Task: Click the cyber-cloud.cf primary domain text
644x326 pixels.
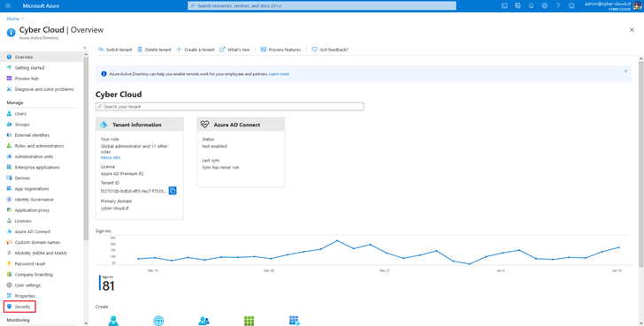Action: (115, 208)
